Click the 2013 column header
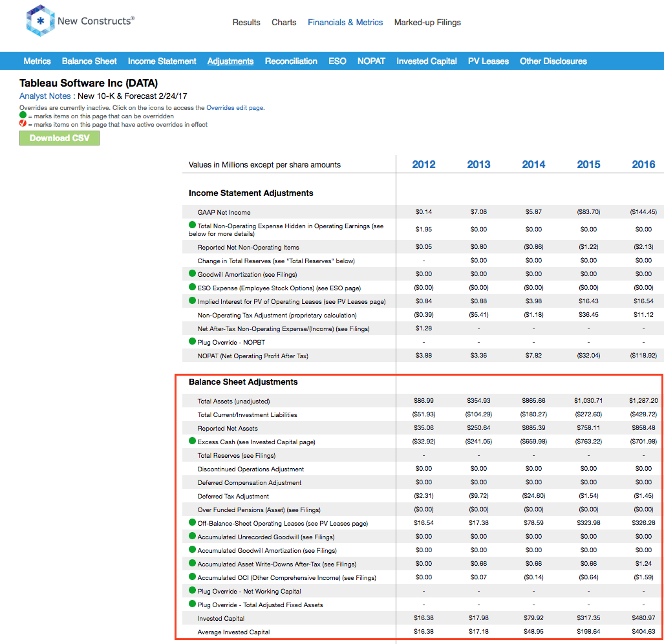Screen dimensions: 664x644 478,164
